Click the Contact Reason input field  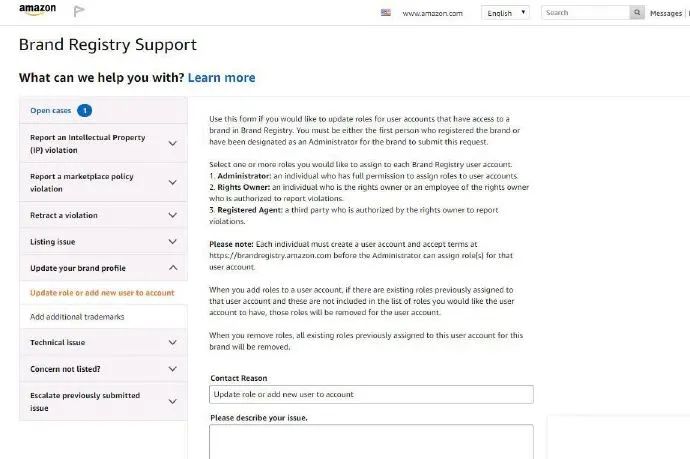(371, 394)
